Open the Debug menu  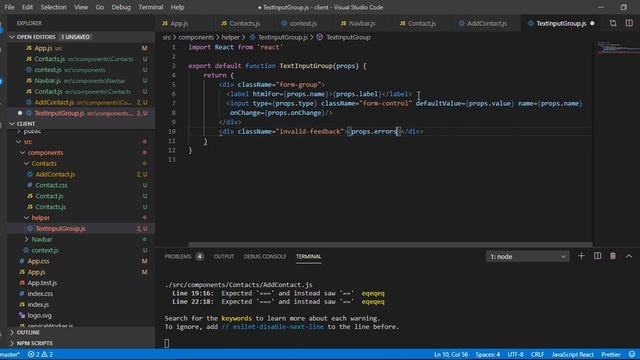(x=121, y=7)
